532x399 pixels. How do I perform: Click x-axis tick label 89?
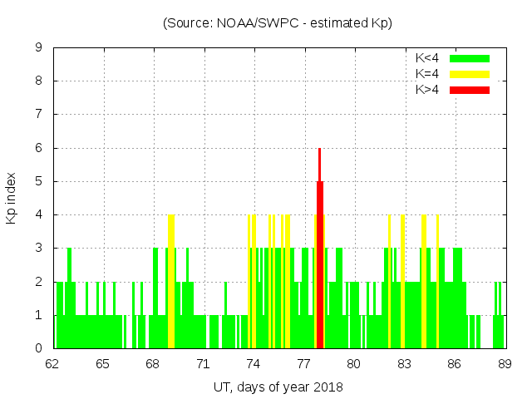505,363
